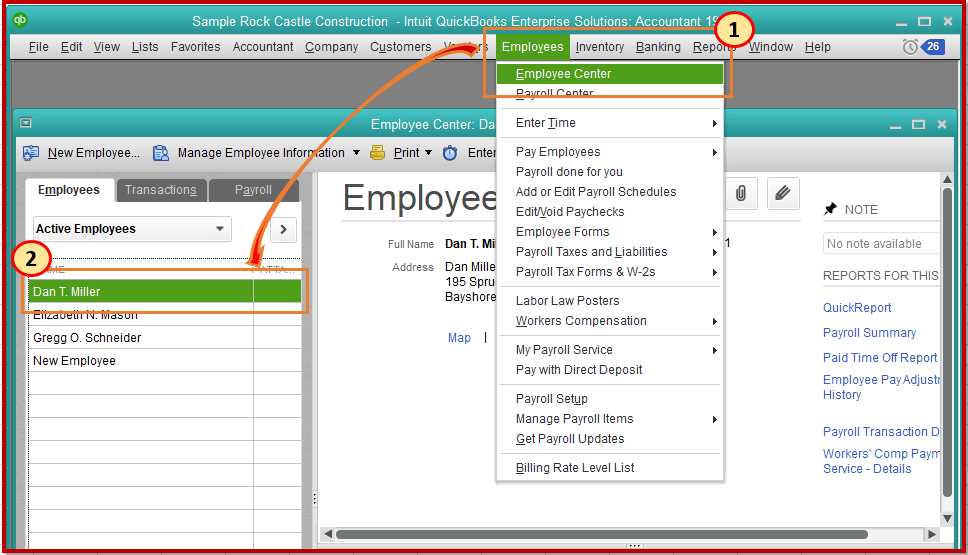Open the Lists menu

[145, 47]
